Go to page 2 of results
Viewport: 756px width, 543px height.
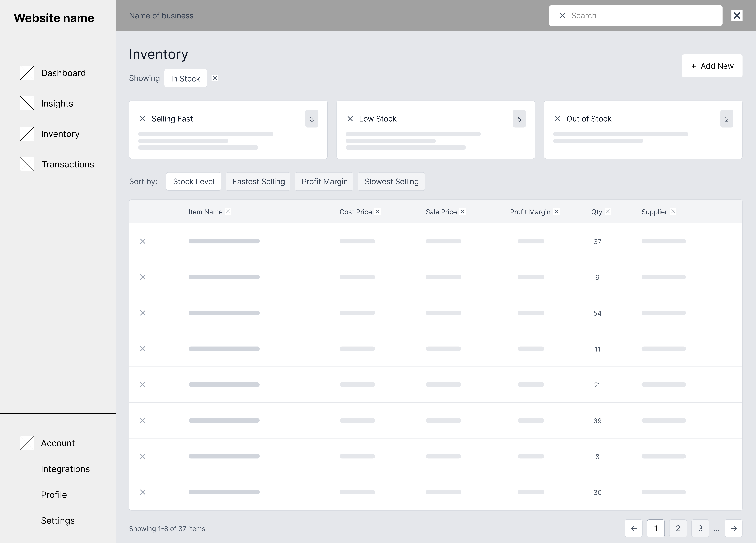[678, 528]
